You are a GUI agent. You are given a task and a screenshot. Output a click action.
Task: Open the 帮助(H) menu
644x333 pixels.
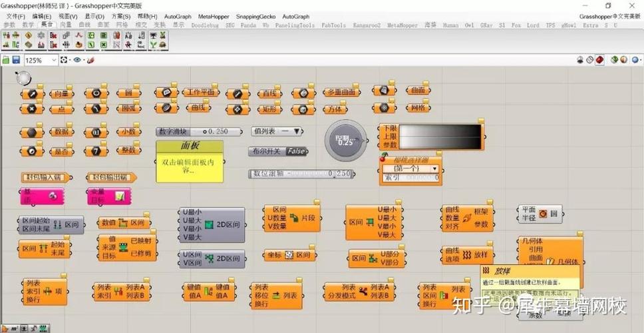pos(148,17)
